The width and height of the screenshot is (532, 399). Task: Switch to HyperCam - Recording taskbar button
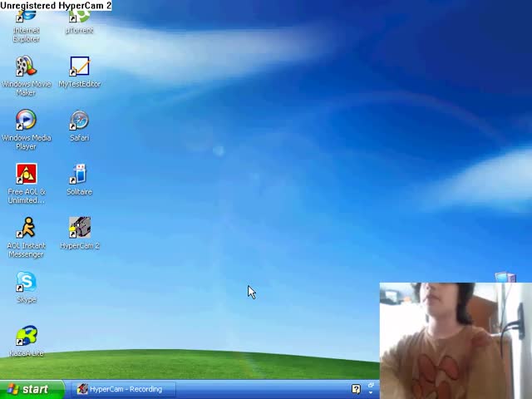coord(123,389)
